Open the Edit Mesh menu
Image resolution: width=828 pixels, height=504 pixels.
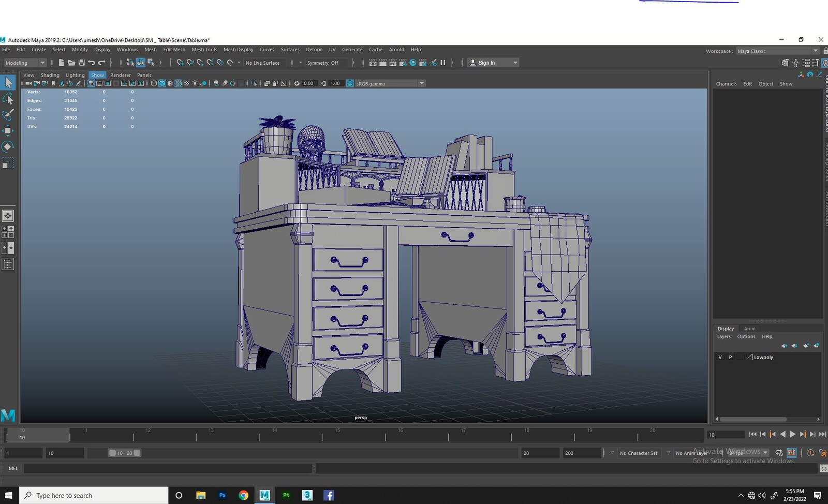[174, 50]
